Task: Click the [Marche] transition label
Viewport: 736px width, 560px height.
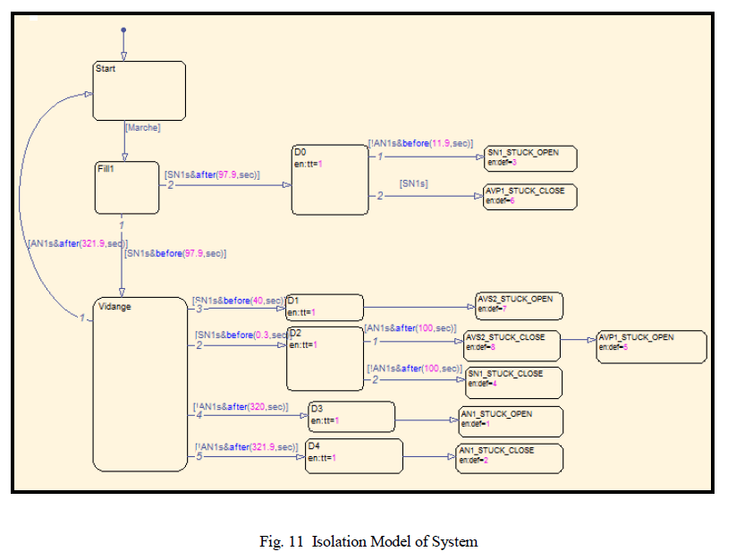Action: 143,128
